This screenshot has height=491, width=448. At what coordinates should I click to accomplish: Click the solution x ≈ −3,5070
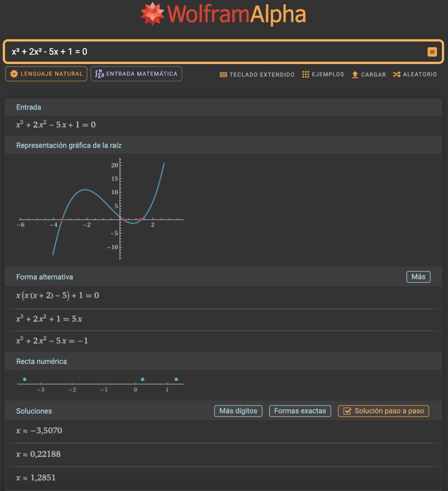click(39, 431)
